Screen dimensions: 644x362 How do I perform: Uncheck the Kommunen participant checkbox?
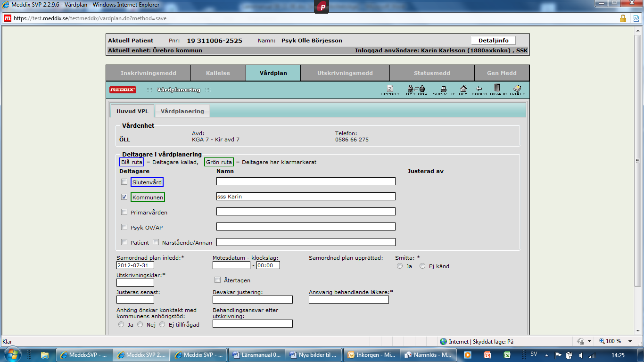click(124, 197)
